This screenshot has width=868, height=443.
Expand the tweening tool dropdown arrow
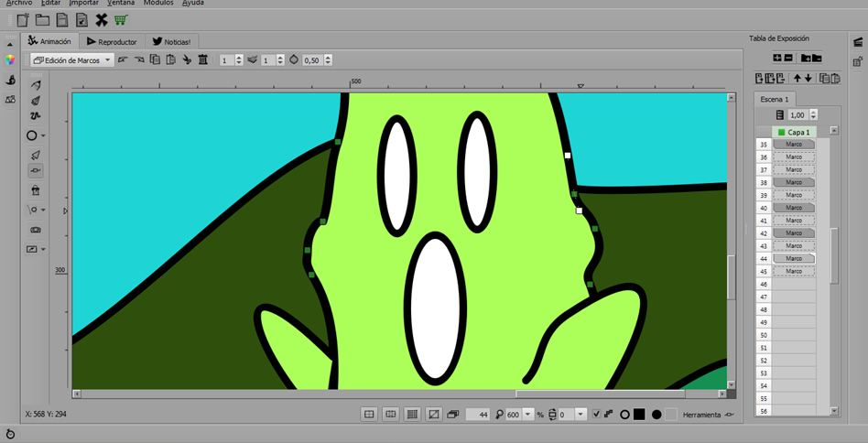pos(43,211)
